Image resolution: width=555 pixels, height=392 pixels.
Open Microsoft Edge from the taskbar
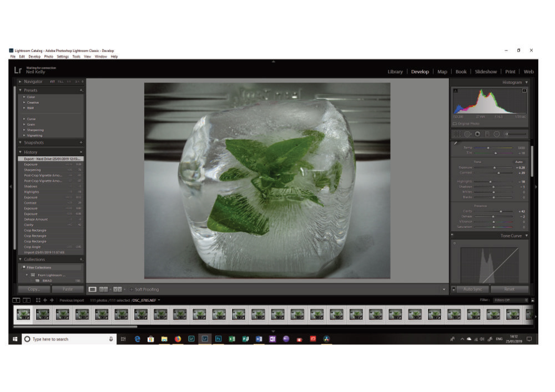[x=137, y=339]
